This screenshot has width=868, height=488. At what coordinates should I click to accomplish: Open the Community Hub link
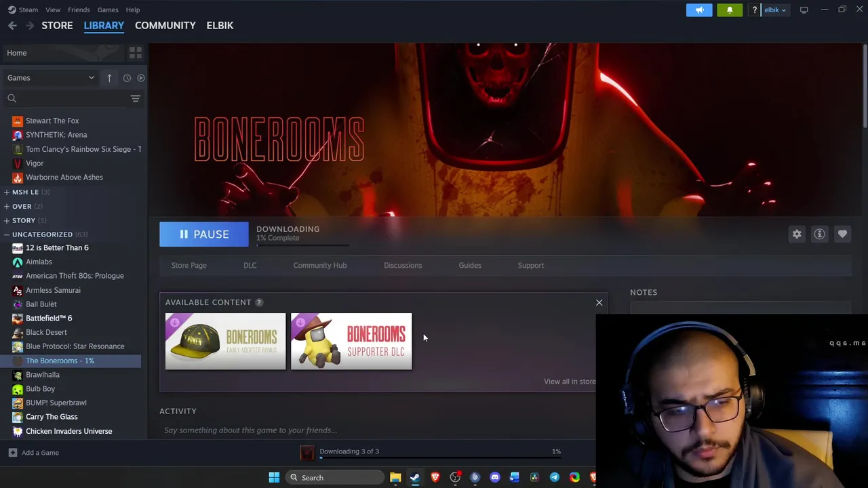point(320,266)
